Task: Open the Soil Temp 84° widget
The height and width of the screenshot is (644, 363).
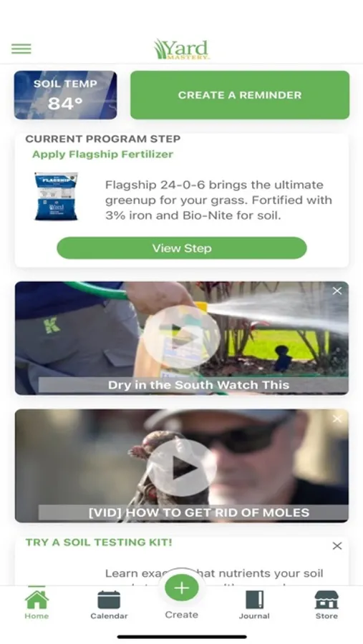Action: [65, 95]
